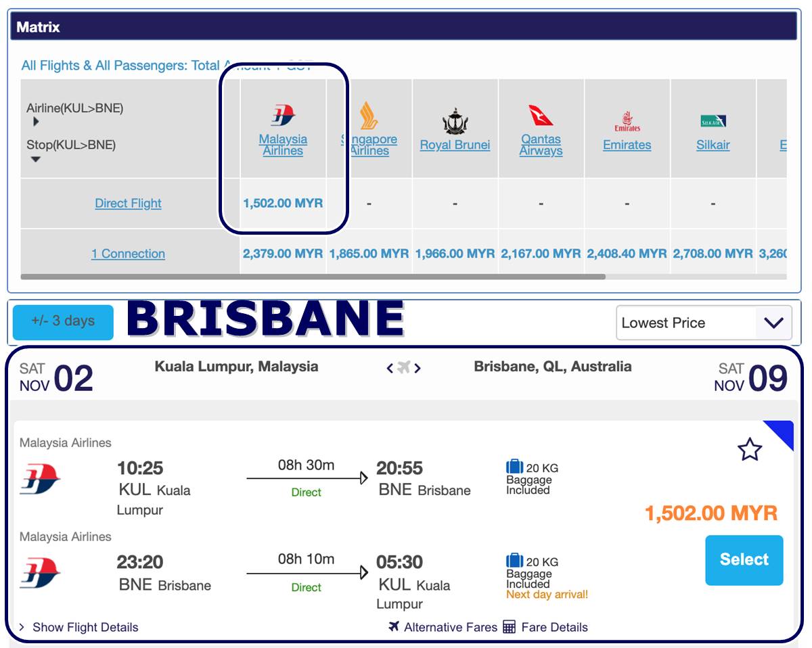Viewport: 812px width, 648px height.
Task: Click the Matrix panel header
Action: [404, 27]
